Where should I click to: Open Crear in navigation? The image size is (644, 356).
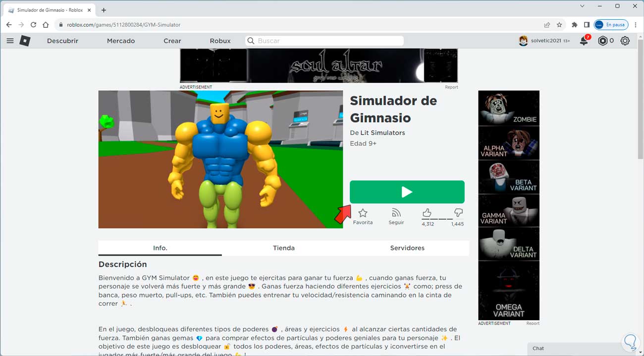point(172,41)
